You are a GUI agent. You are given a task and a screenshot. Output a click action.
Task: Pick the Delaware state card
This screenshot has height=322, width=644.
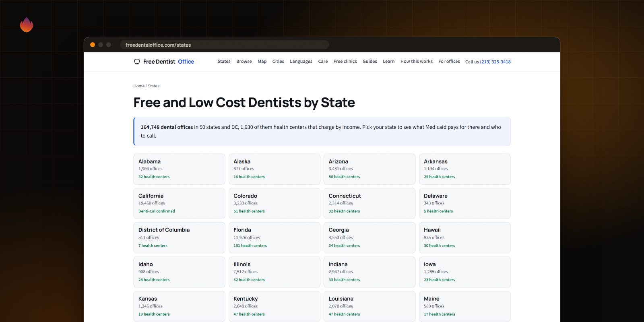tap(464, 203)
